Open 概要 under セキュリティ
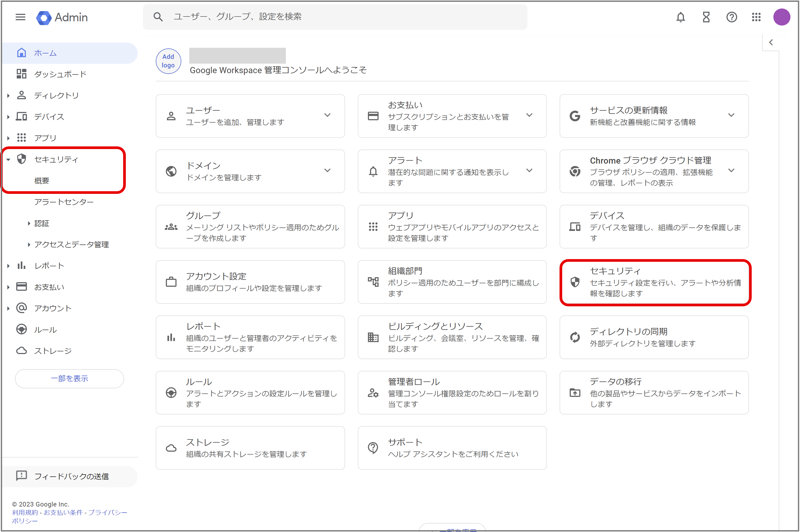800x532 pixels. 41,181
